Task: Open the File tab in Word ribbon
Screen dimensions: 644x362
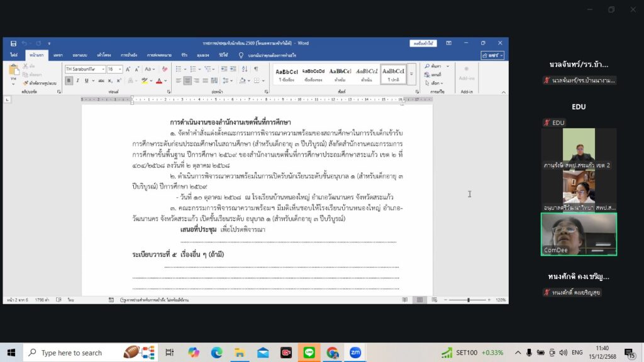Action: (x=14, y=55)
